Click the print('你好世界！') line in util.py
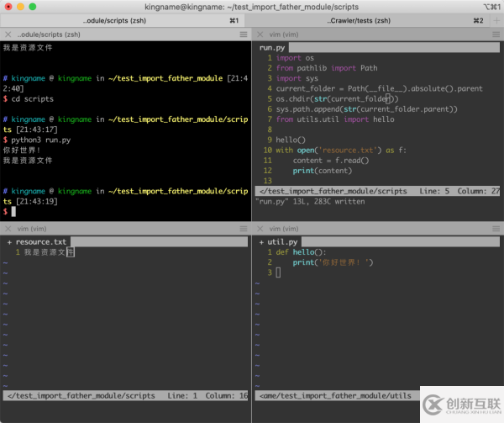Viewport: 504px width, 423px height. pos(333,262)
